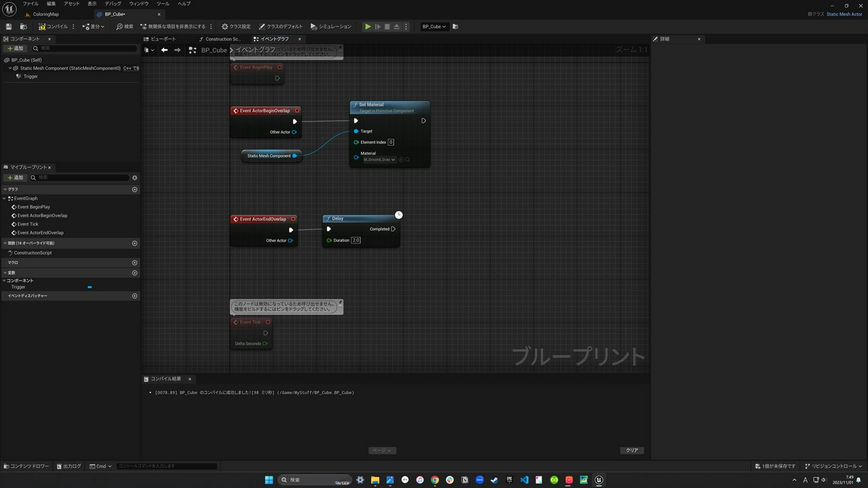The width and height of the screenshot is (868, 488).
Task: Click the シミュレーション simulation button
Action: pos(331,27)
